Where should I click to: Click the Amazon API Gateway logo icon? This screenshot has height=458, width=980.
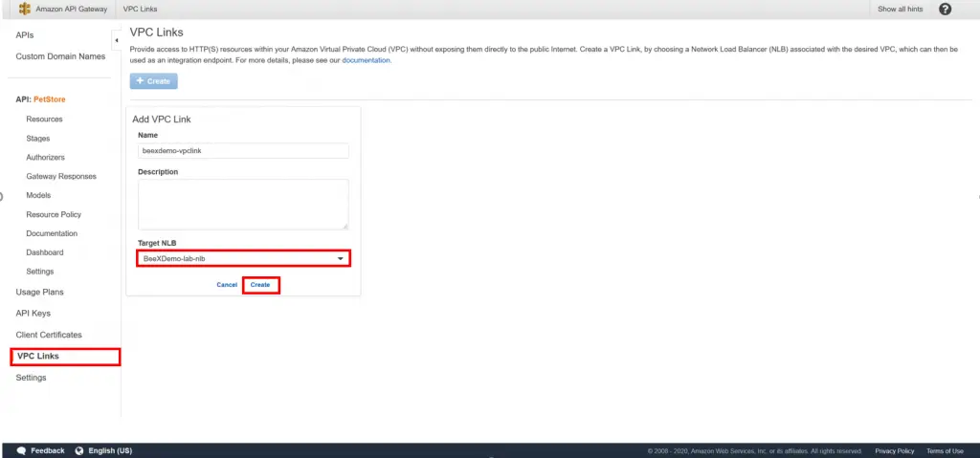[x=24, y=9]
